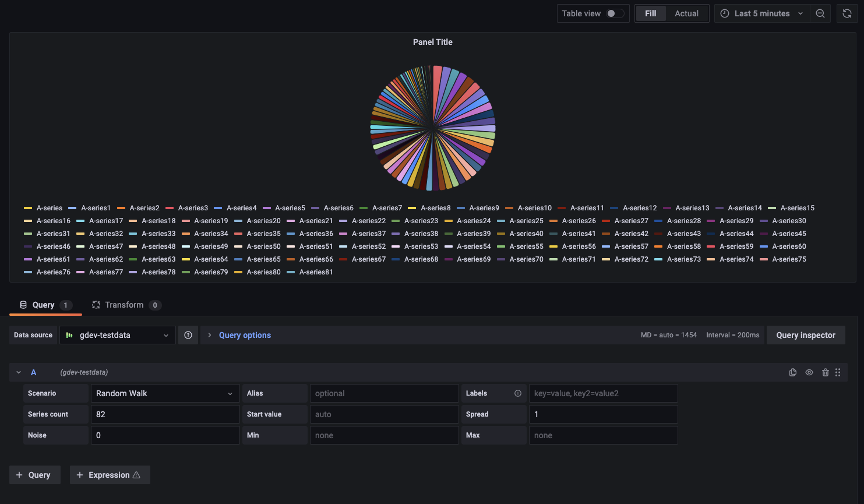
Task: Click the Labels info icon
Action: [x=517, y=393]
